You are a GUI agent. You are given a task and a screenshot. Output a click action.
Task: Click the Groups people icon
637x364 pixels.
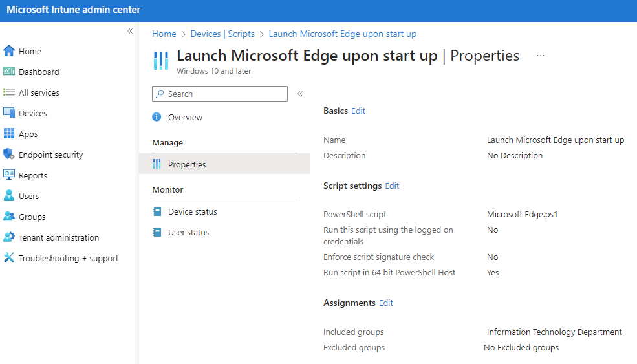[9, 216]
